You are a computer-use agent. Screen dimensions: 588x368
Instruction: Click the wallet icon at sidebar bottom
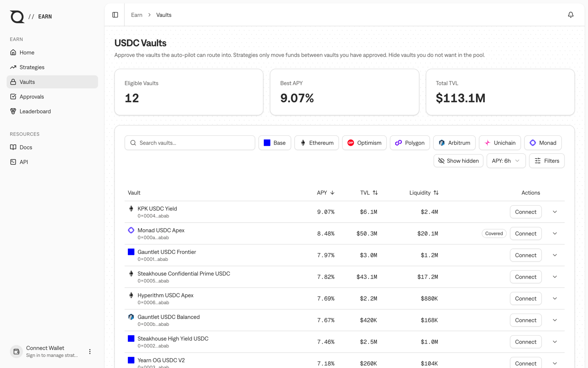(17, 351)
